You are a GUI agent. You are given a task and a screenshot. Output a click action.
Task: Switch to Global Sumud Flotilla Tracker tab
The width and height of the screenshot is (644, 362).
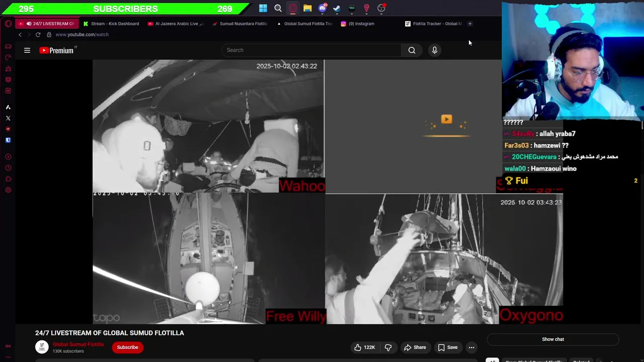coord(304,24)
